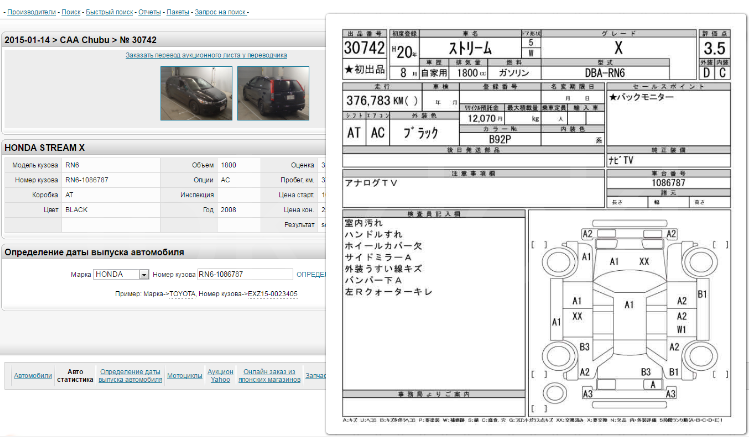The image size is (749, 437).
Task: Click the HONDA STREAM X heading
Action: click(x=44, y=148)
